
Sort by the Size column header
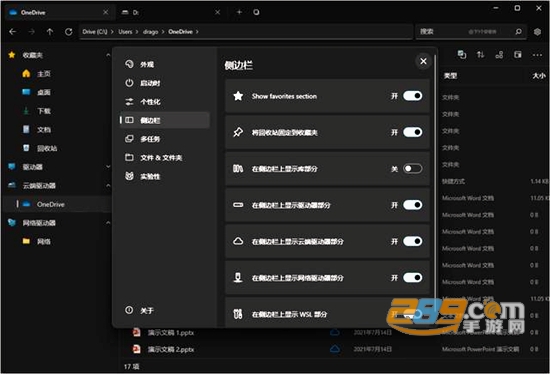click(539, 76)
